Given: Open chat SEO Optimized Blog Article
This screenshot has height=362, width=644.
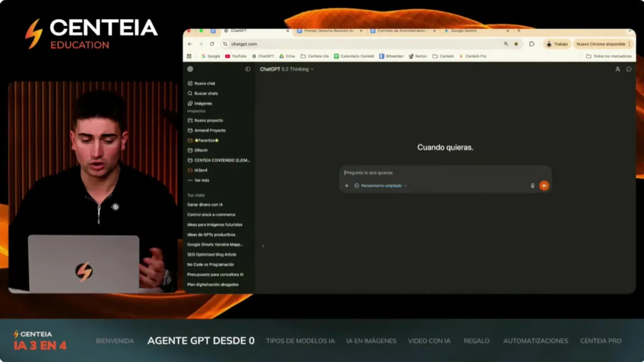Looking at the screenshot, I should click(x=212, y=254).
